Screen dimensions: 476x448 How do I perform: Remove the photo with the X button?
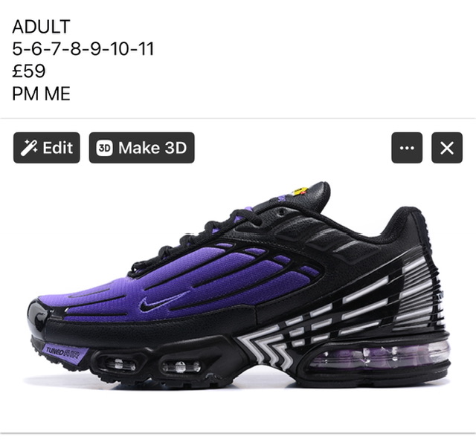tap(447, 148)
